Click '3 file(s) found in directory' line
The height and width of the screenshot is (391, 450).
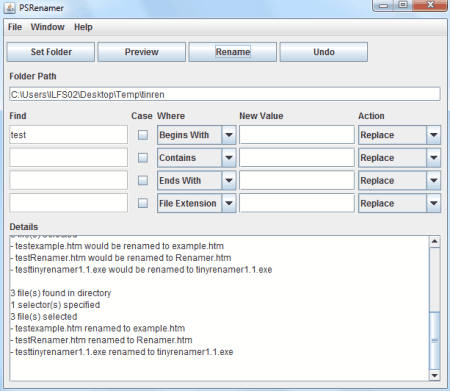(x=61, y=293)
